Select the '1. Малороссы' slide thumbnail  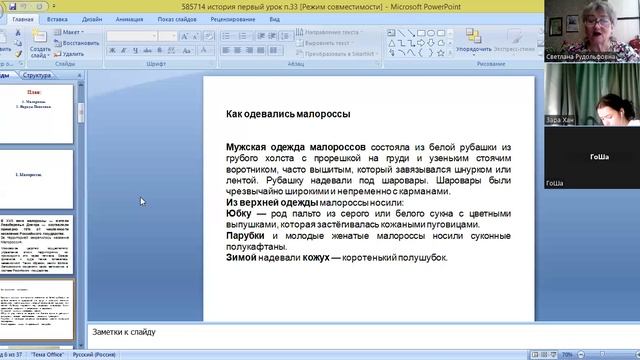(x=36, y=179)
